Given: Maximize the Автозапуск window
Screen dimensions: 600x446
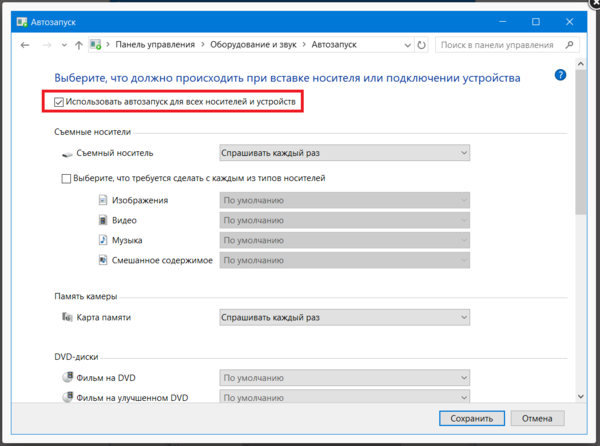Looking at the screenshot, I should pos(536,22).
